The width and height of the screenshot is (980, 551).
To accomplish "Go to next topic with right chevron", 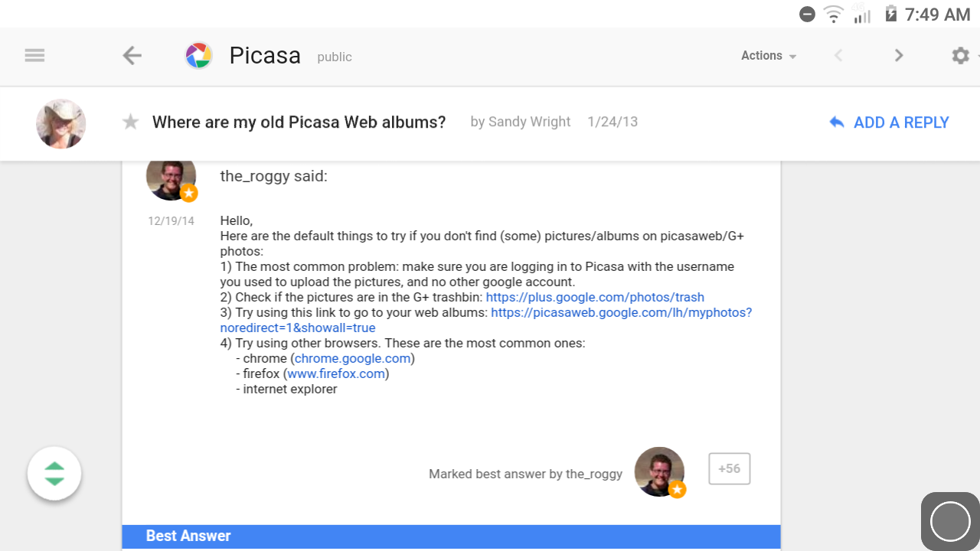I will [x=899, y=56].
